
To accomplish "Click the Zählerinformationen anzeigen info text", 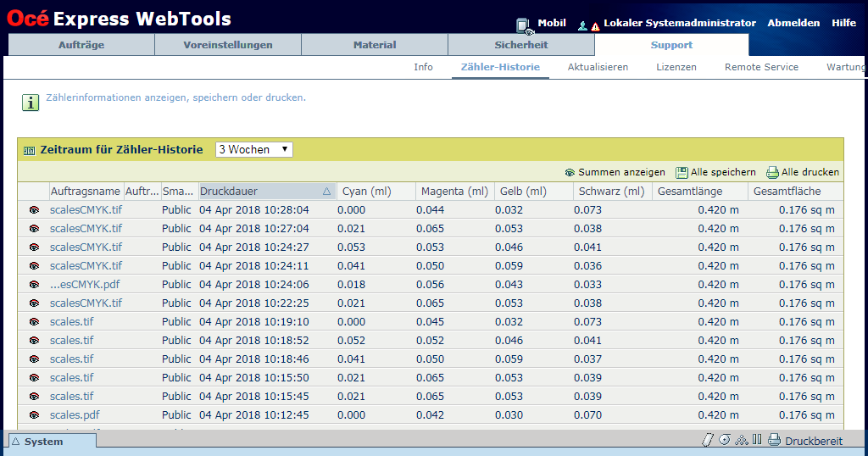I will click(175, 98).
